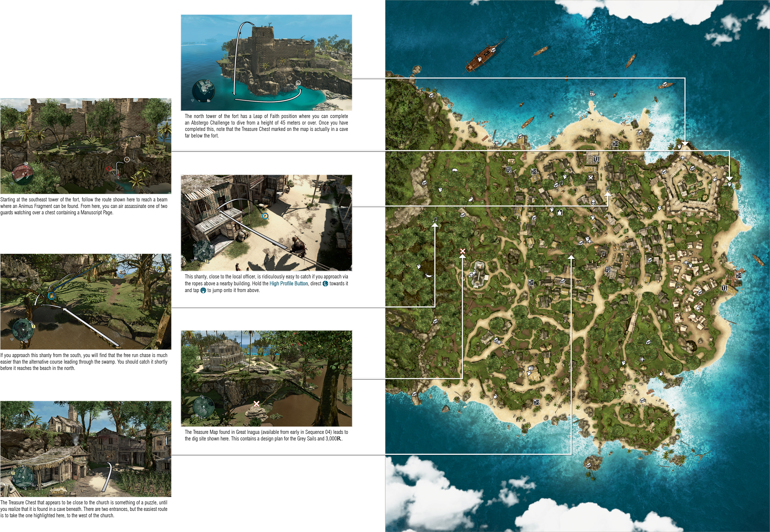Select the treasure chest on the large anchored ship
The image size is (770, 532).
pyautogui.click(x=493, y=50)
